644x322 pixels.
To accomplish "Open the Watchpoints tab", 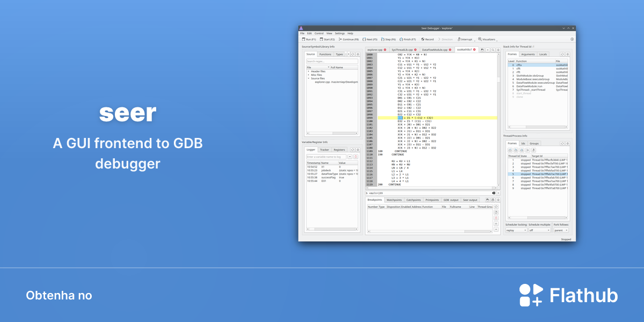I will click(x=394, y=200).
